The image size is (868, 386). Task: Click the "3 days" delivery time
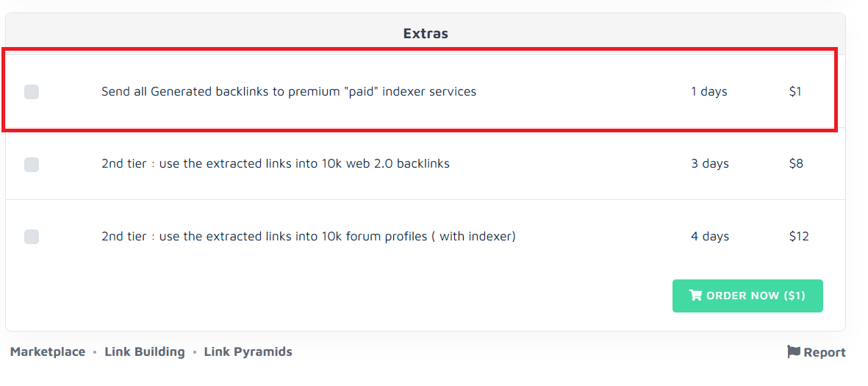(x=710, y=164)
